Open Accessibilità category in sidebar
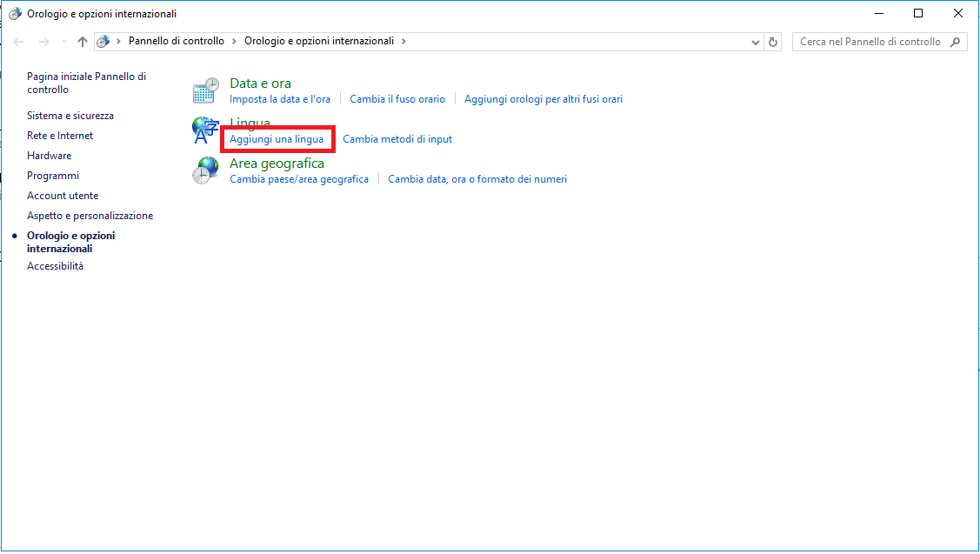This screenshot has width=980, height=554. coord(55,266)
